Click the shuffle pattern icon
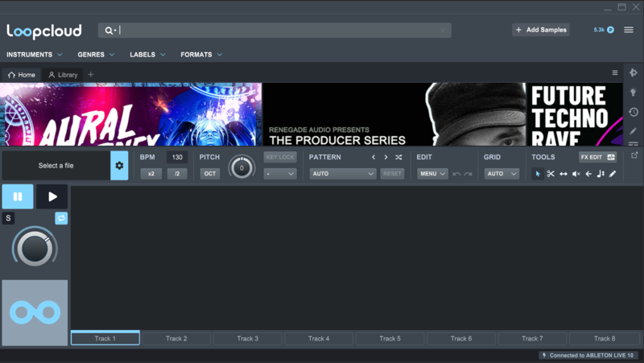 point(398,157)
